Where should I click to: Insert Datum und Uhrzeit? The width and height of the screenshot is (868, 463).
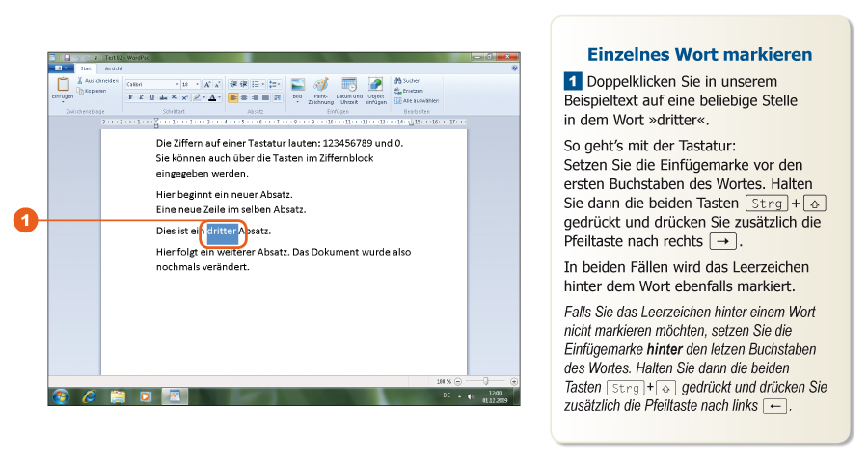pos(349,85)
